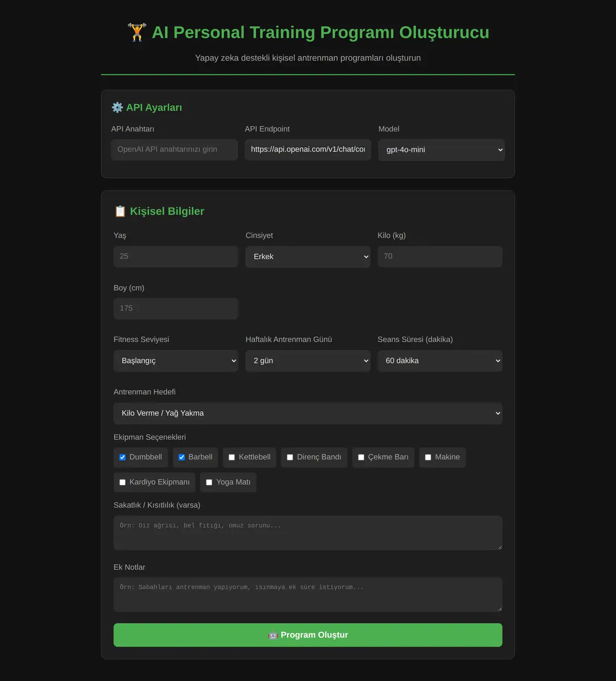Focus the Ek Notlar text area

(308, 595)
